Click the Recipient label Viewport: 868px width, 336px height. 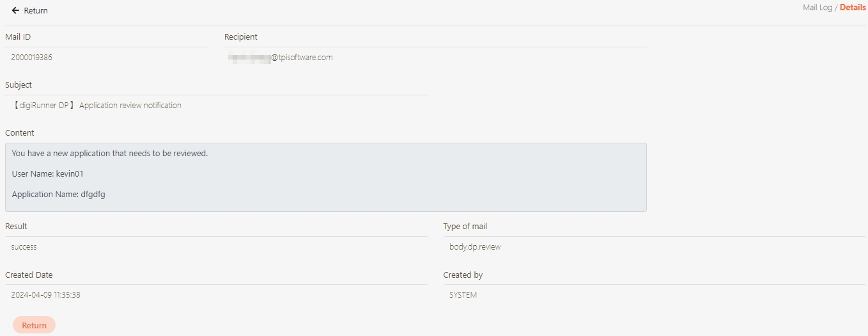[241, 37]
